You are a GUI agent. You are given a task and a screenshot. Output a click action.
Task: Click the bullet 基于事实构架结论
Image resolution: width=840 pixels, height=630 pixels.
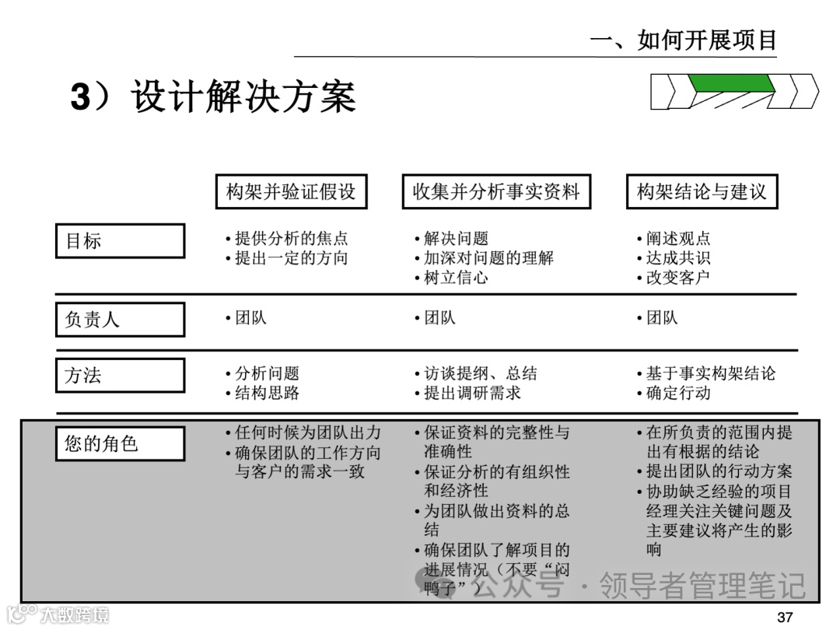coord(706,373)
